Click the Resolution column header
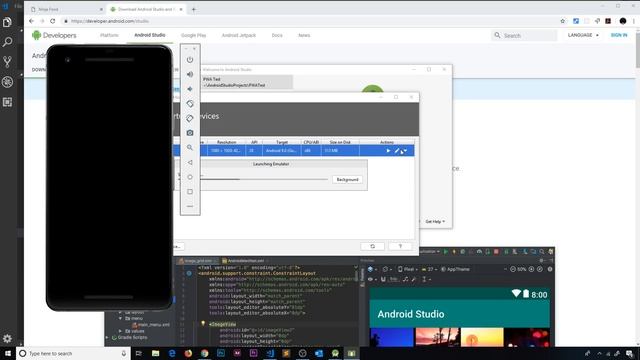Screen dimensions: 640x360 227,142
